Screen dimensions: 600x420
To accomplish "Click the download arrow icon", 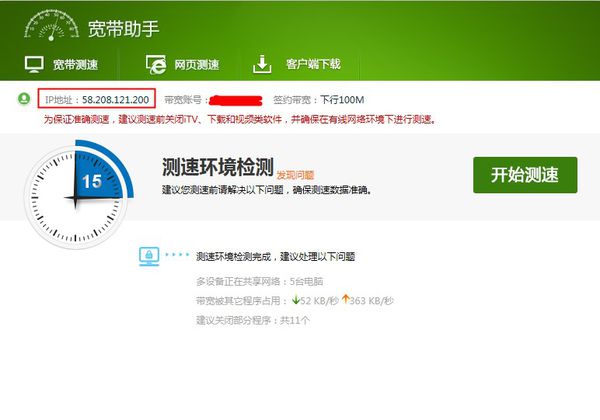I will click(262, 64).
